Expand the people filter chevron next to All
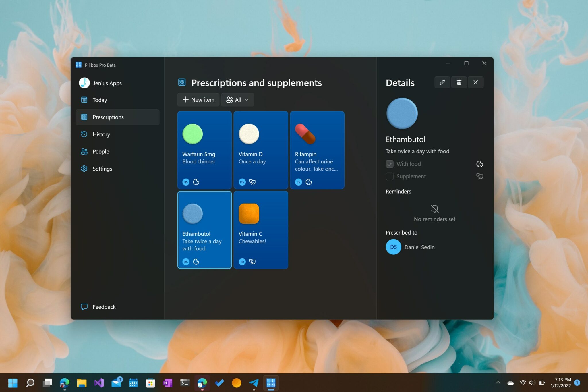Viewport: 588px width, 392px height. click(x=246, y=100)
